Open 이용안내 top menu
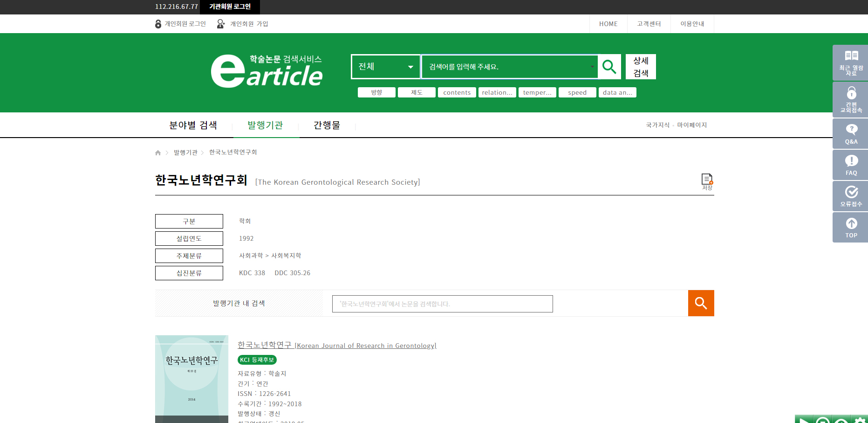The width and height of the screenshot is (868, 423). click(692, 24)
